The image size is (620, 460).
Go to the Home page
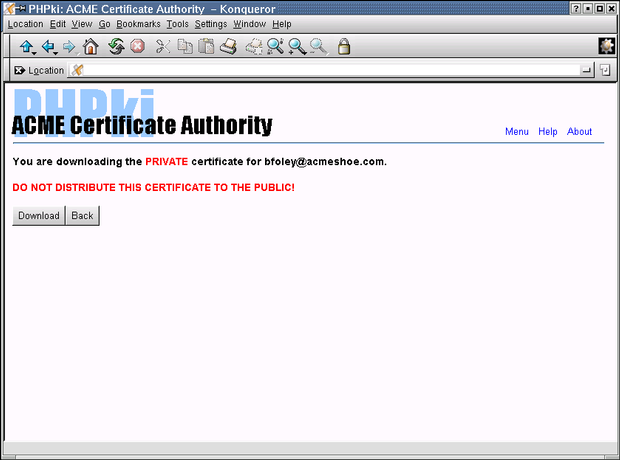[91, 46]
